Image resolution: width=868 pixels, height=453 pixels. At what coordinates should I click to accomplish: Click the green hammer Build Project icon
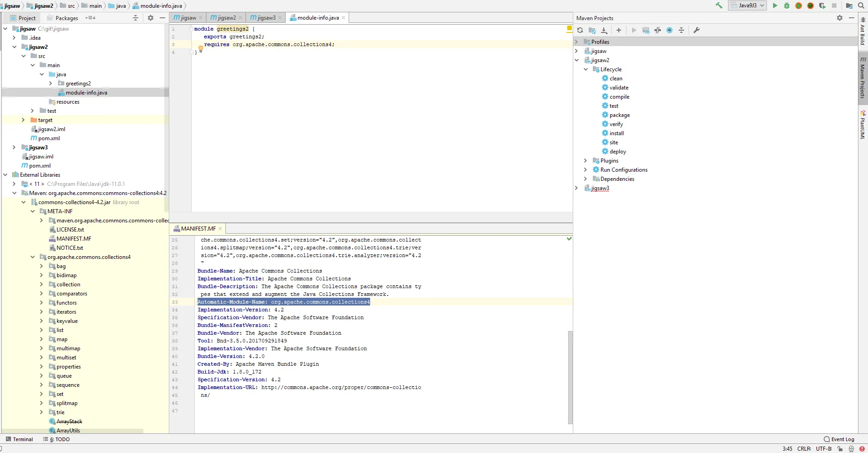719,5
